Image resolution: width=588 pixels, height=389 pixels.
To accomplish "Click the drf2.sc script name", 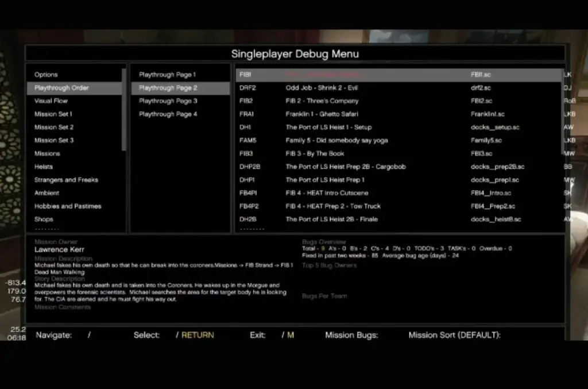I will tap(481, 88).
